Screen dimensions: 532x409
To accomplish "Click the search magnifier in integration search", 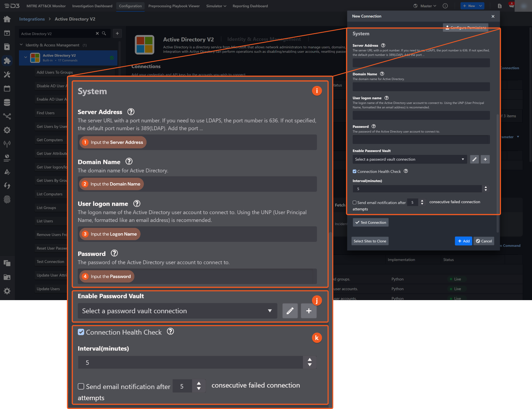I will pos(104,34).
